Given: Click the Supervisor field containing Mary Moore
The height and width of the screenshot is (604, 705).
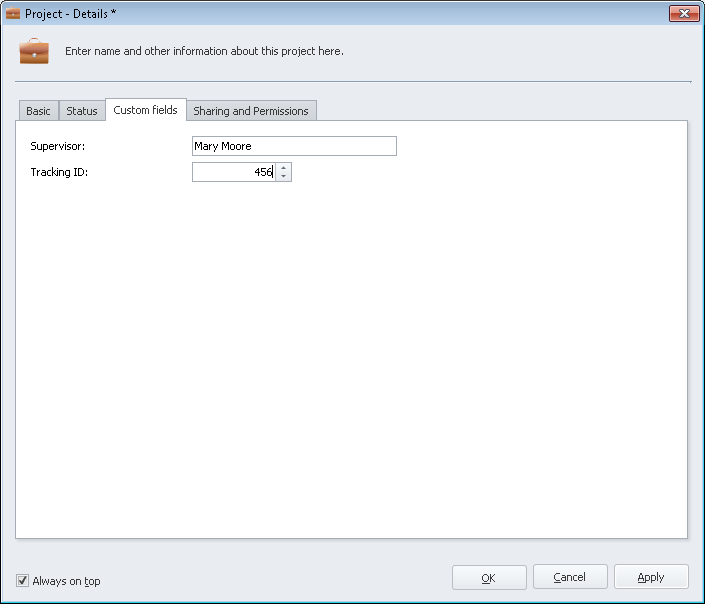Looking at the screenshot, I should (294, 146).
